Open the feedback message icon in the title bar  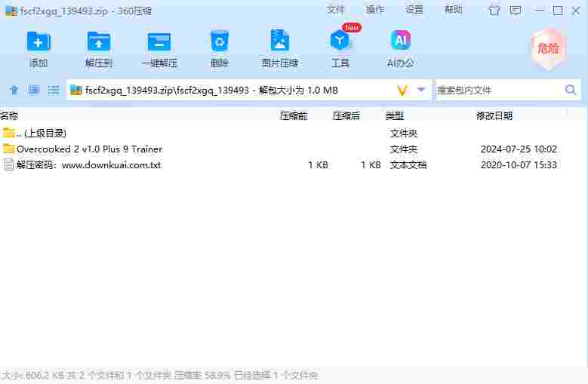click(516, 11)
